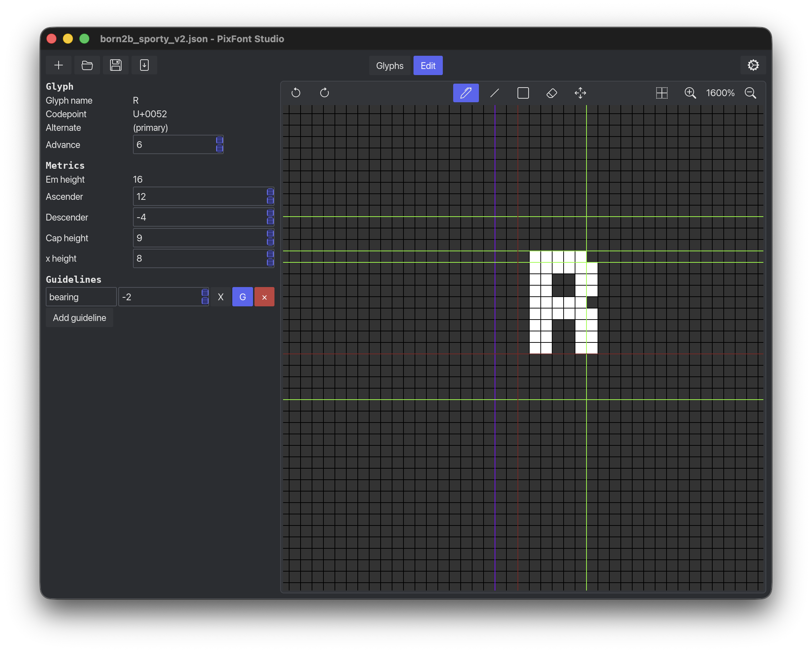
Task: Adjust the guideline position stepper
Action: point(205,297)
